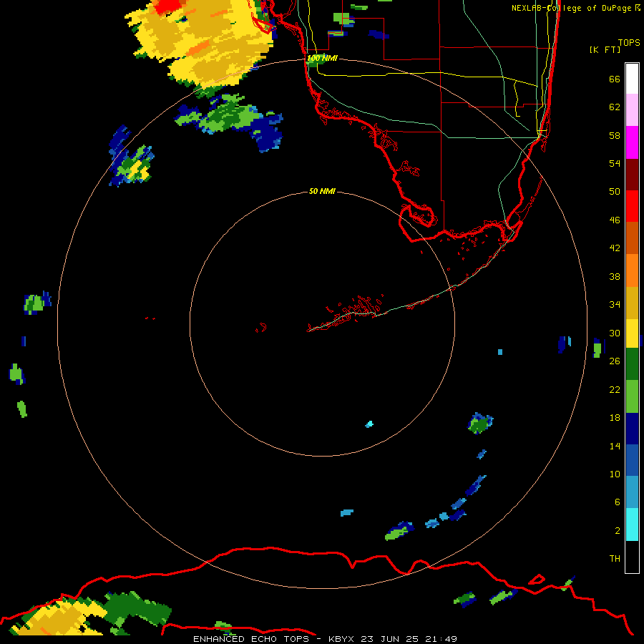Click the small cyan echo inside 50 NMI ring
Viewport: 644px width, 644px height.
(369, 424)
